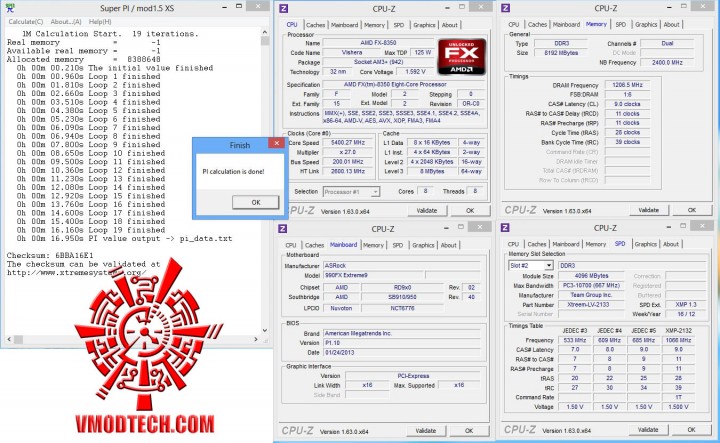Switch to Caches tab in the CPU window
The image size is (720, 443).
click(315, 25)
